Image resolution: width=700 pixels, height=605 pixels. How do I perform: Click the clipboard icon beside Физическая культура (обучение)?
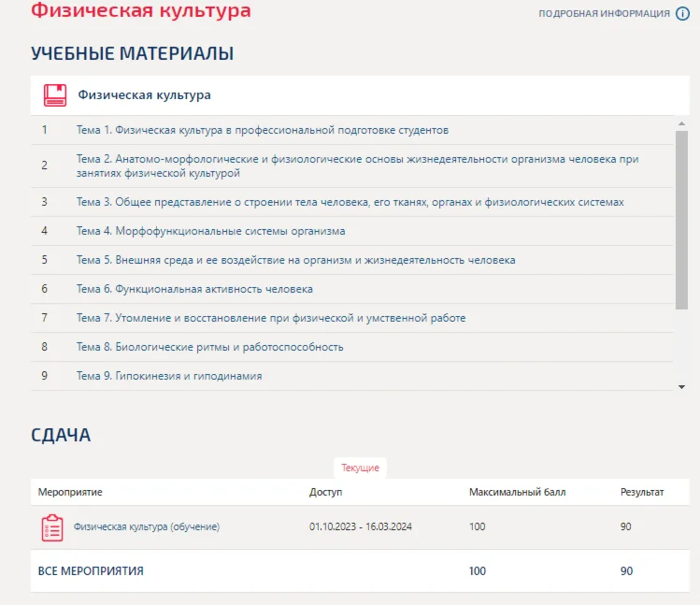point(52,527)
